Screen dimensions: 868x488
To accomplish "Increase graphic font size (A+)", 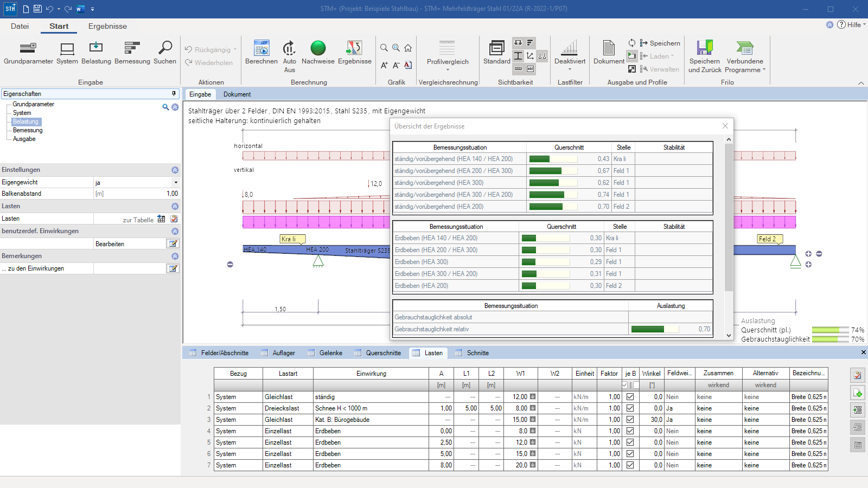I will coord(384,65).
